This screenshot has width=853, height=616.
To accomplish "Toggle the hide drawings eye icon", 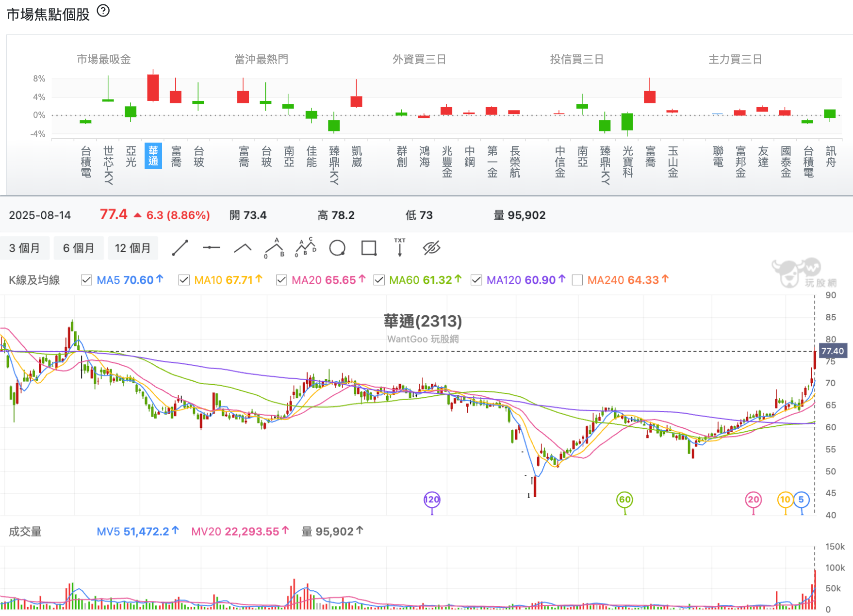I will coord(431,248).
